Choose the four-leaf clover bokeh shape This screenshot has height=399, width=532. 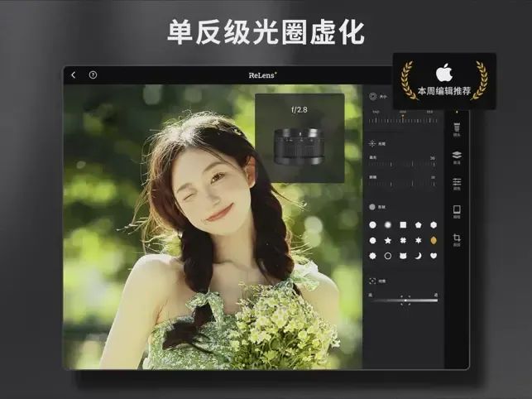[403, 240]
